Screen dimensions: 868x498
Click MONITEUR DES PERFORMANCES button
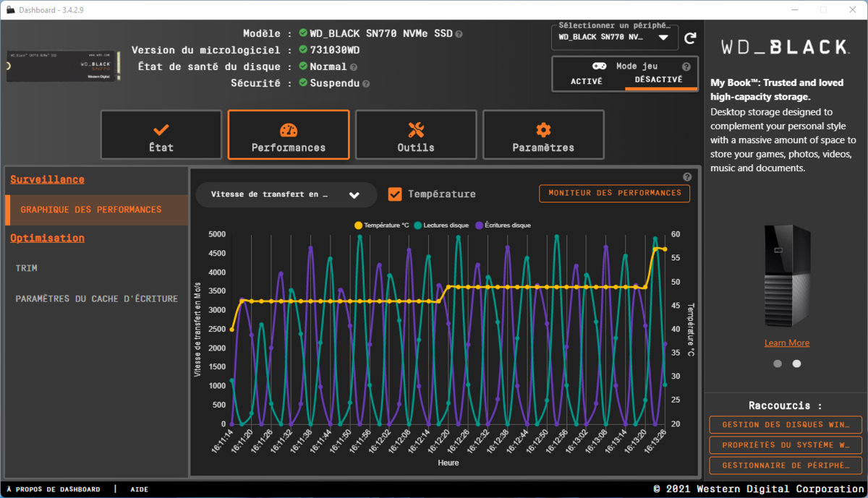[x=615, y=194]
